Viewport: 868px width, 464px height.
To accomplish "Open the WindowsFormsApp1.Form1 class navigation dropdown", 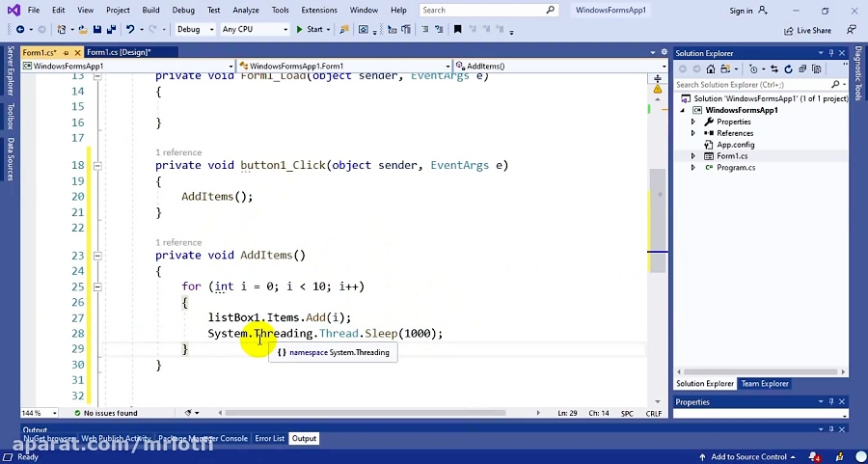I will click(x=345, y=66).
